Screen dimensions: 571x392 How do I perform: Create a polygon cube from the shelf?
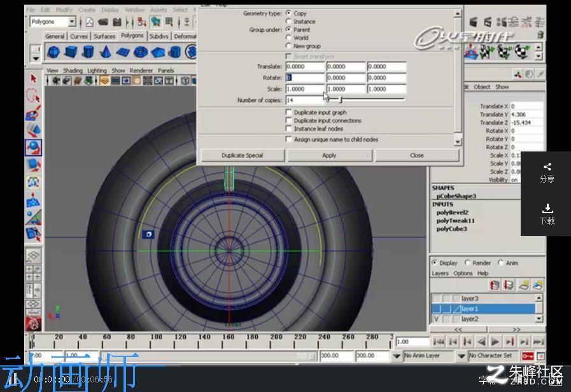(x=71, y=52)
